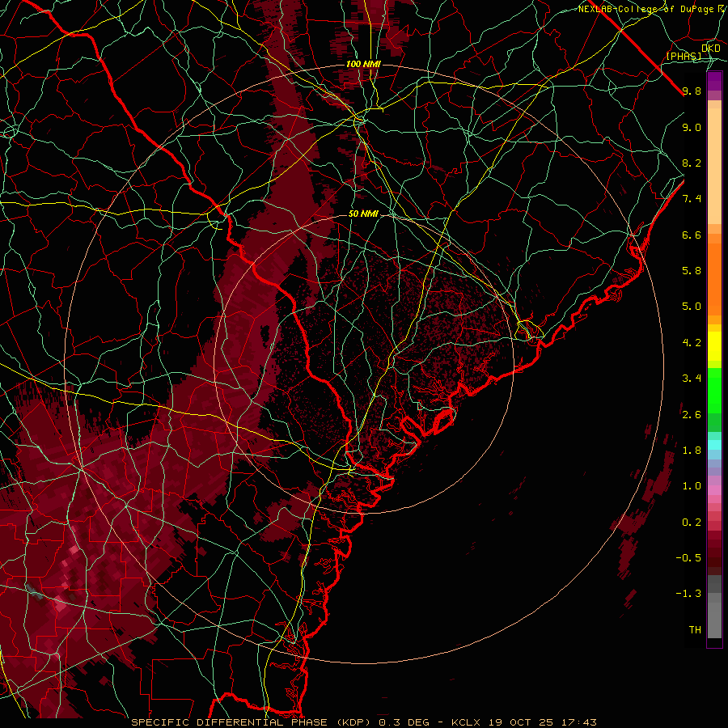The width and height of the screenshot is (728, 728).
Task: Pick the cyan band in the color legend
Action: pyautogui.click(x=714, y=445)
